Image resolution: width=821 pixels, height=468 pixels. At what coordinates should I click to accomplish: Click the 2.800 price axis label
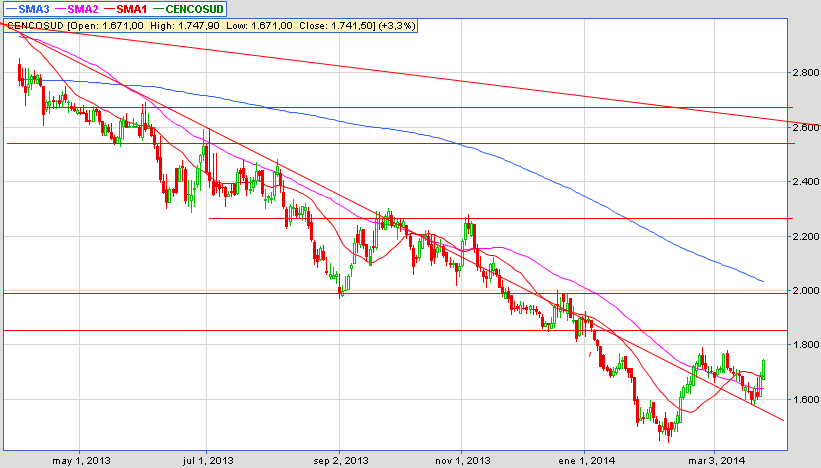(x=805, y=72)
